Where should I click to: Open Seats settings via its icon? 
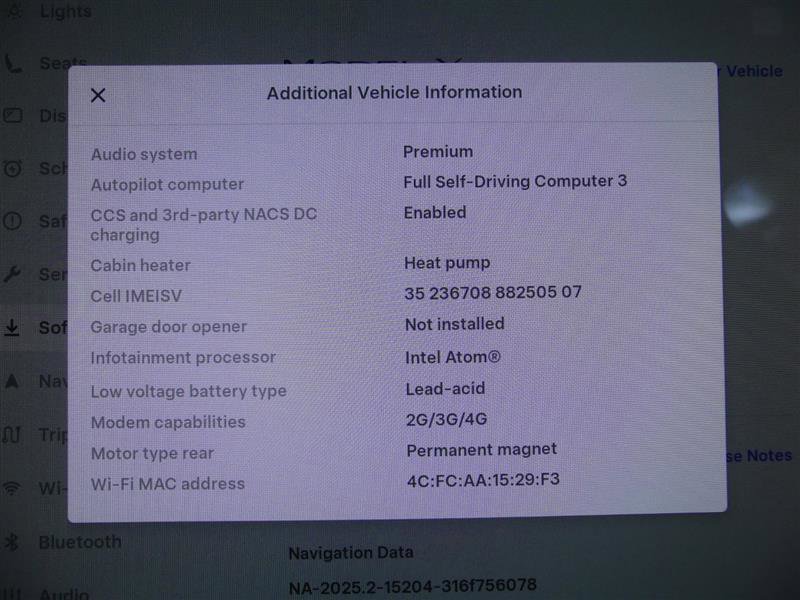pos(12,63)
